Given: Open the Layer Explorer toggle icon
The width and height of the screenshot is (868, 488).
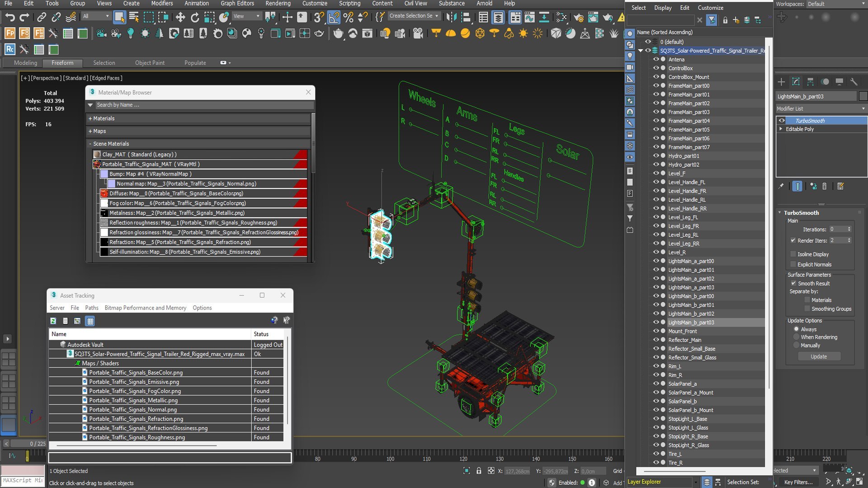Looking at the screenshot, I should pos(498,17).
